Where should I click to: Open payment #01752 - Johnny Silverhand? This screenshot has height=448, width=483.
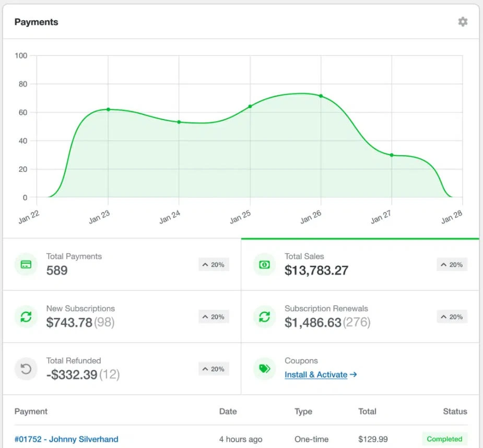[66, 439]
